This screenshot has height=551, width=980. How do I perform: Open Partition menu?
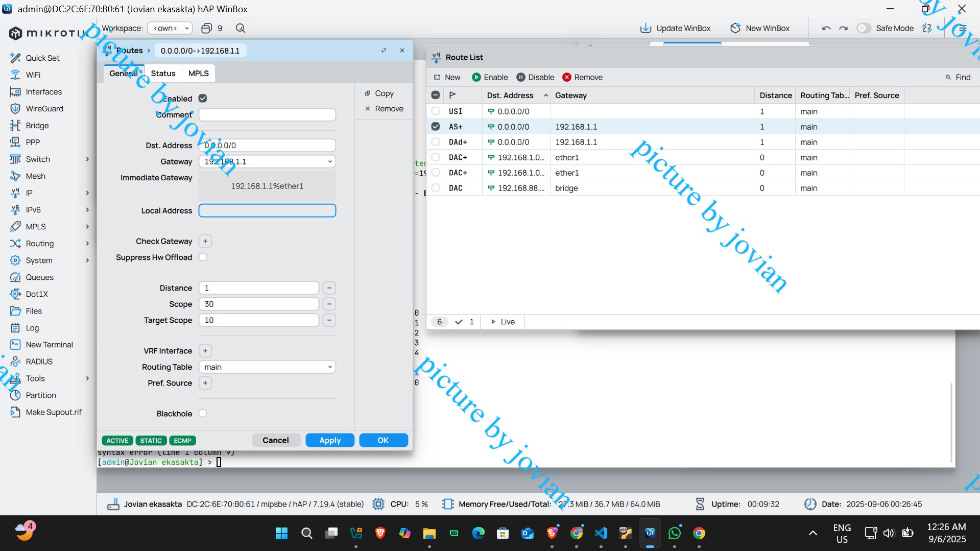point(41,395)
